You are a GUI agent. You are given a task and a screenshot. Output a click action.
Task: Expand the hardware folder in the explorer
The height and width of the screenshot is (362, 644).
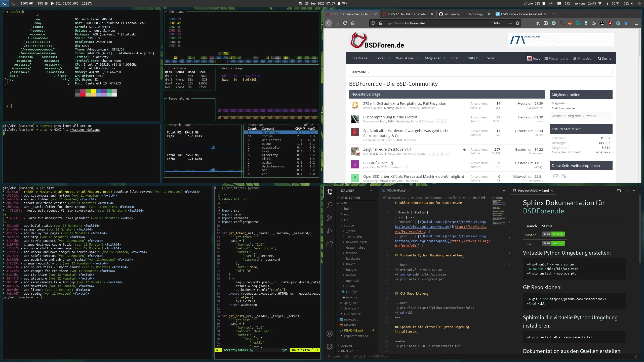coord(353,258)
